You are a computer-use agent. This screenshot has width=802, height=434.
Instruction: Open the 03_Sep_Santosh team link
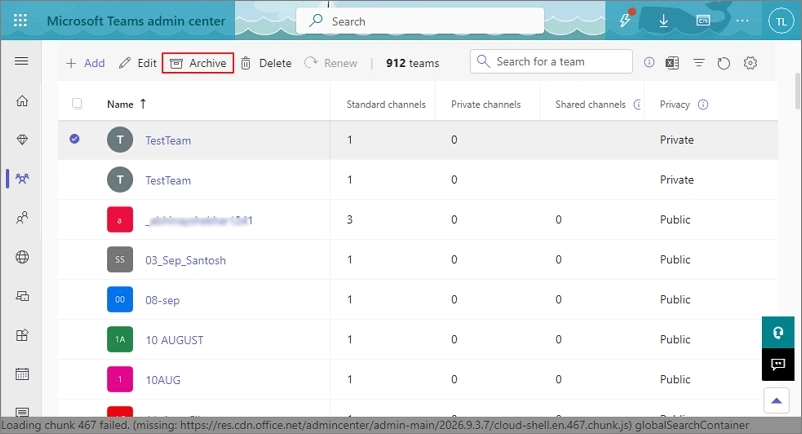tap(185, 260)
